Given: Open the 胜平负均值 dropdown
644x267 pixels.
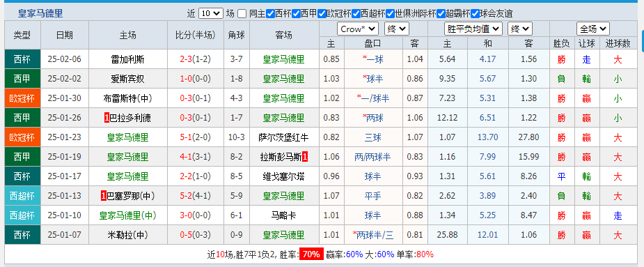Looking at the screenshot, I should [473, 29].
